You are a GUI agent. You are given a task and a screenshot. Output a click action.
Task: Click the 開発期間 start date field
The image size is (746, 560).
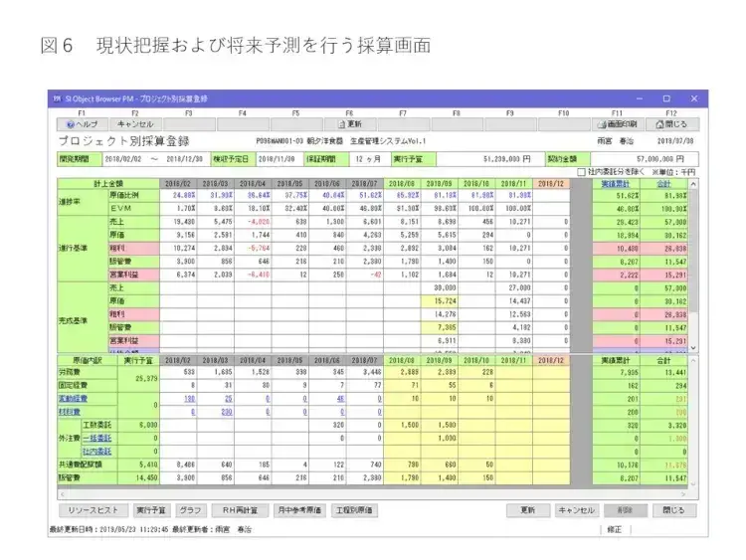123,159
